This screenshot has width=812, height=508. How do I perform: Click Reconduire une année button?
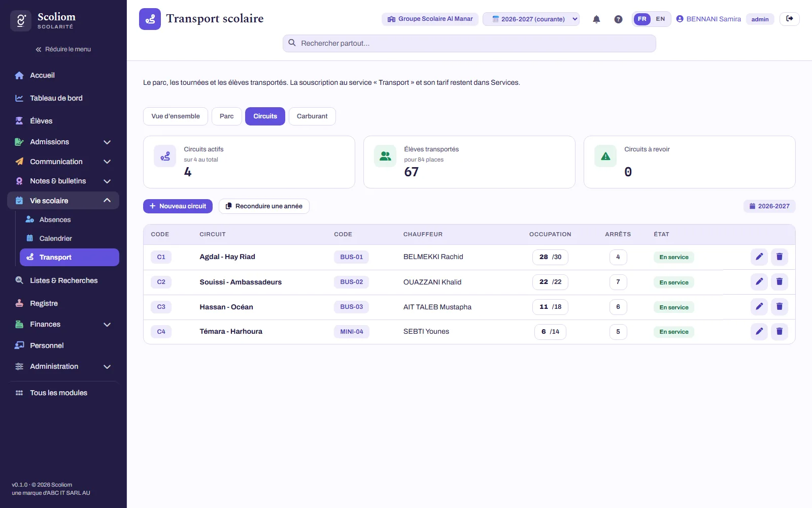(264, 206)
